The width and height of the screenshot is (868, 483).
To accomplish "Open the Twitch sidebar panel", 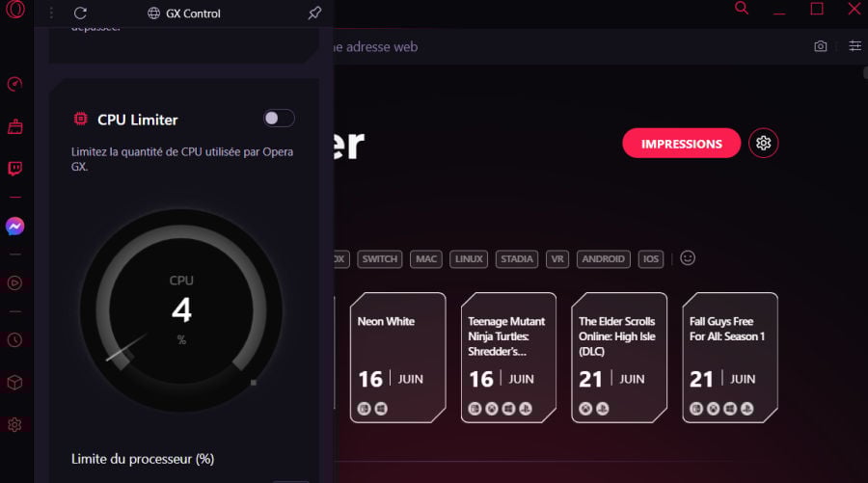I will click(x=14, y=169).
